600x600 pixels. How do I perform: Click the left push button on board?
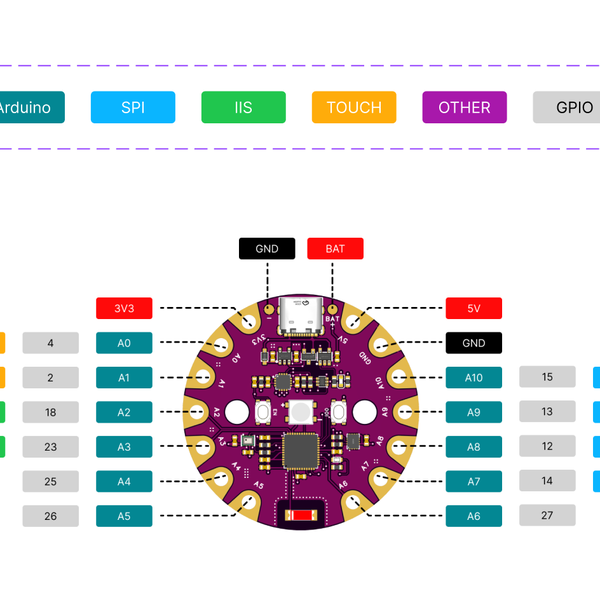click(x=263, y=412)
